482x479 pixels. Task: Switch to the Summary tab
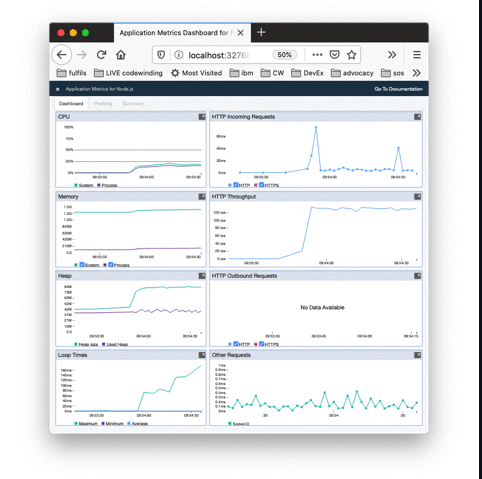pos(133,103)
